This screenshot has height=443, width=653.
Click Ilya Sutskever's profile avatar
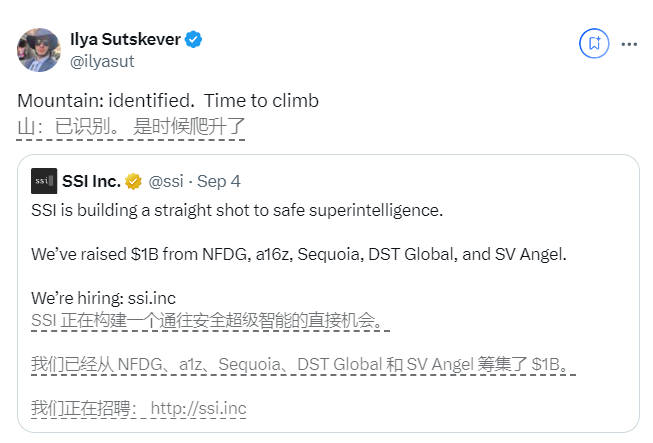39,50
